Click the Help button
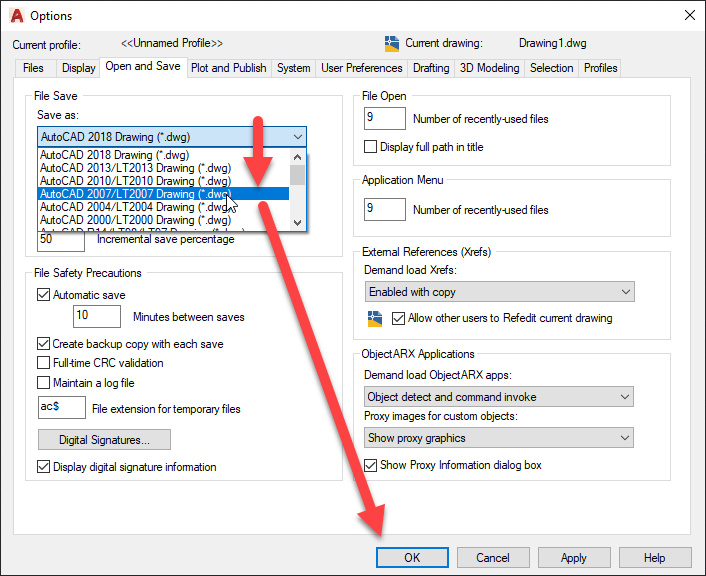706x576 pixels. click(655, 558)
